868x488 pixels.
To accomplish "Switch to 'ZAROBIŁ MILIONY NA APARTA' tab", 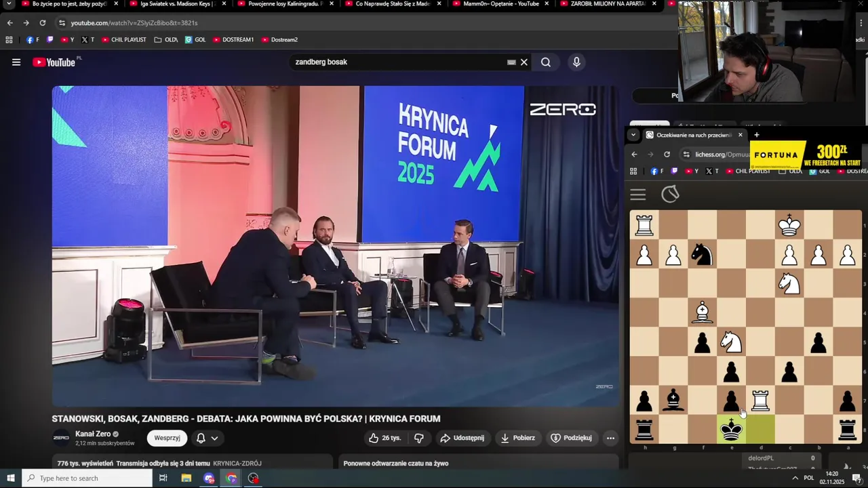I will pos(608,4).
